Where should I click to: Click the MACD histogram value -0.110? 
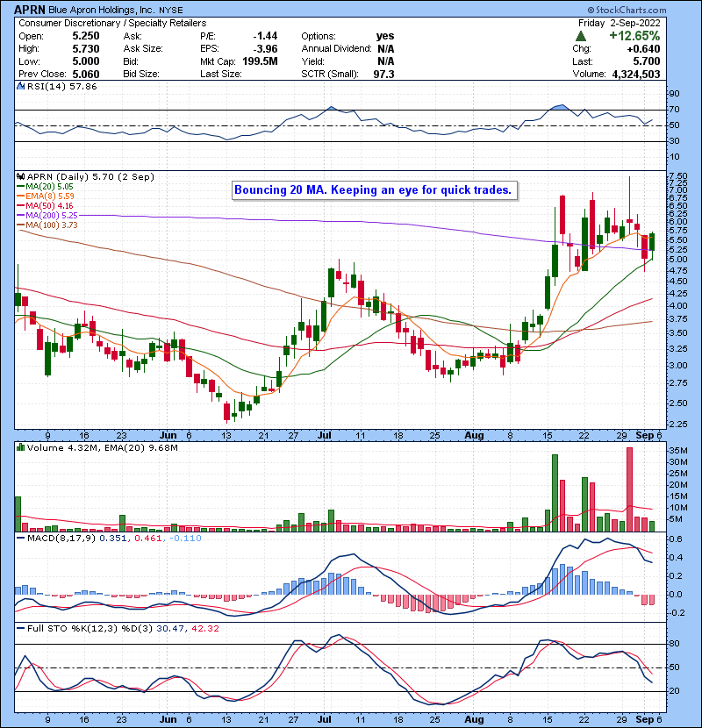click(x=185, y=539)
